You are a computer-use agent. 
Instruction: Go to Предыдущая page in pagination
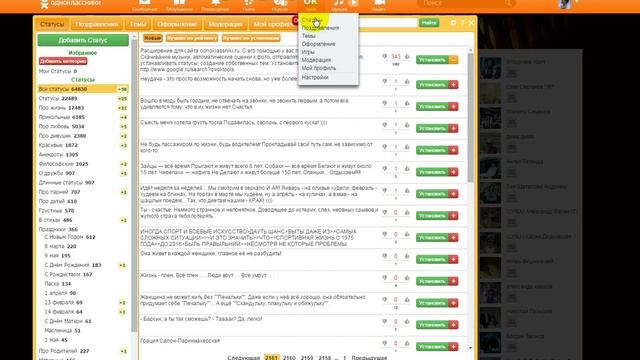click(369, 358)
